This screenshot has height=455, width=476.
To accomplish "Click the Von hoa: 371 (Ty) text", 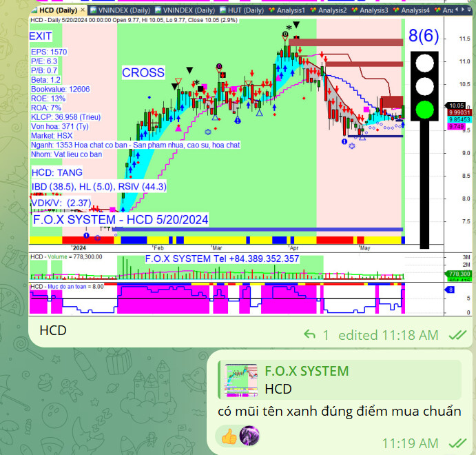I will [60, 126].
